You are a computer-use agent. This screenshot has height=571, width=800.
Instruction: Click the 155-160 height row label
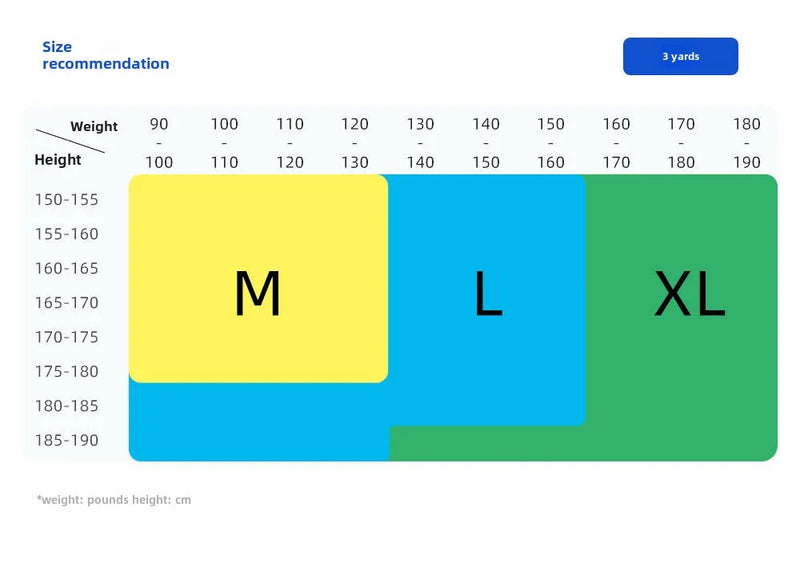point(66,234)
